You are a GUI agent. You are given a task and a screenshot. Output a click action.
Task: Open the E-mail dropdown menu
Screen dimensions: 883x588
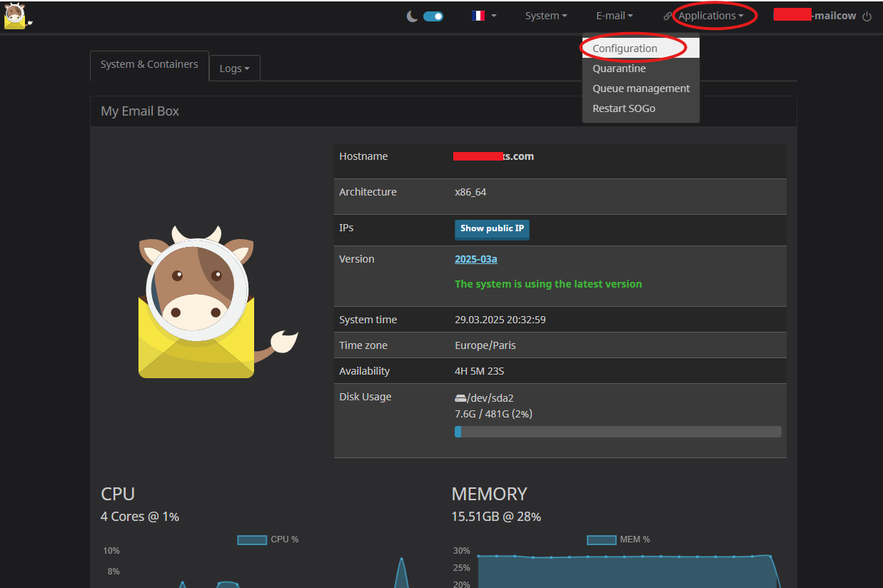614,16
